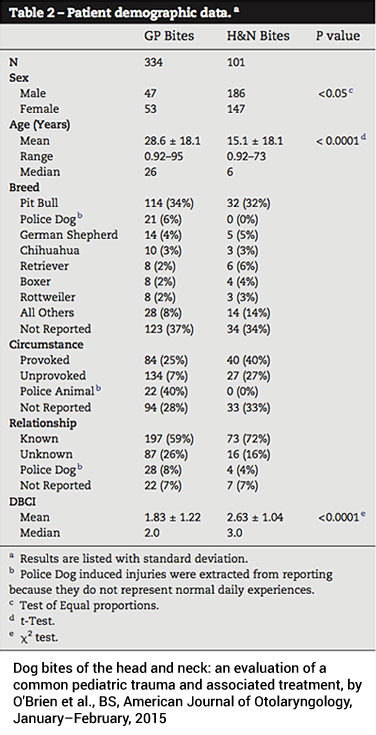Select the Pit Bull row label
The height and width of the screenshot is (735, 376).
pos(39,203)
